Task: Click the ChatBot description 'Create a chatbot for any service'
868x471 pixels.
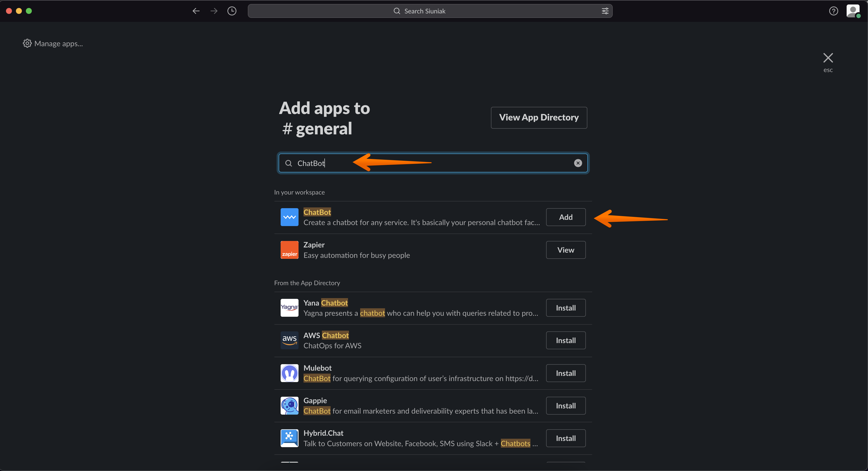Action: [x=422, y=223]
